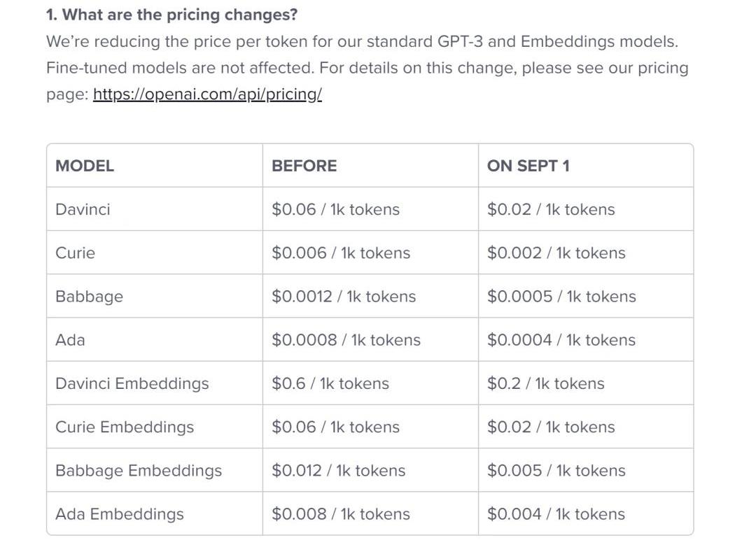756x540 pixels.
Task: Select Davinci Embeddings' $0.6 before price
Action: coord(330,383)
